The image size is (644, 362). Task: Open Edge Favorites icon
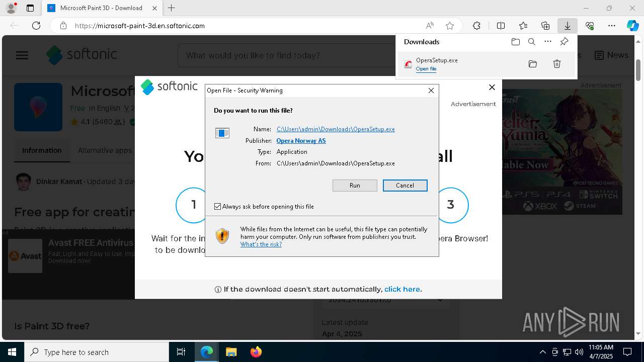coord(523,26)
